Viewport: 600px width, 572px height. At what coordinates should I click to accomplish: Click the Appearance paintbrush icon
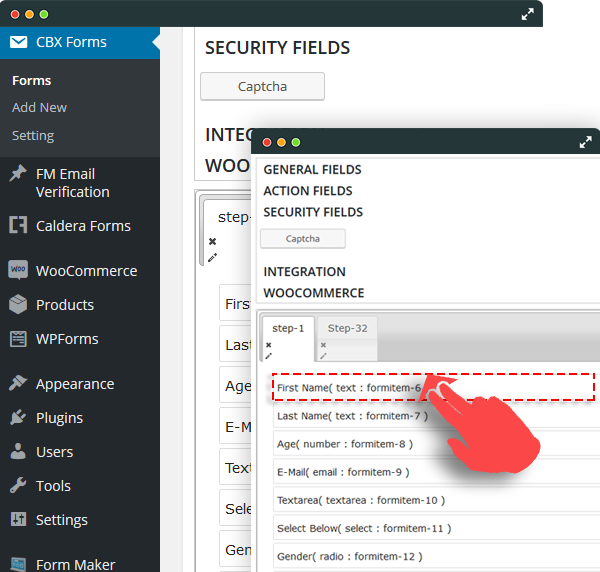(18, 383)
